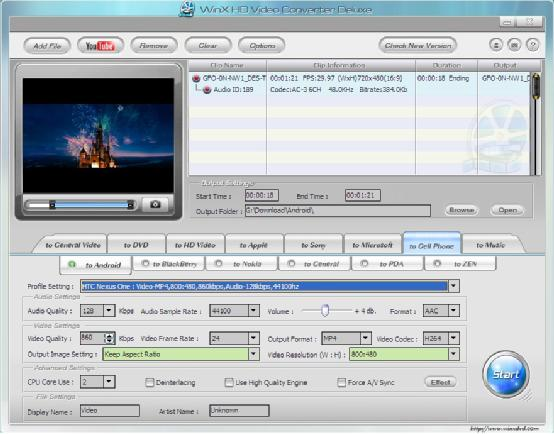Take a snapshot with the camera icon

[x=155, y=204]
